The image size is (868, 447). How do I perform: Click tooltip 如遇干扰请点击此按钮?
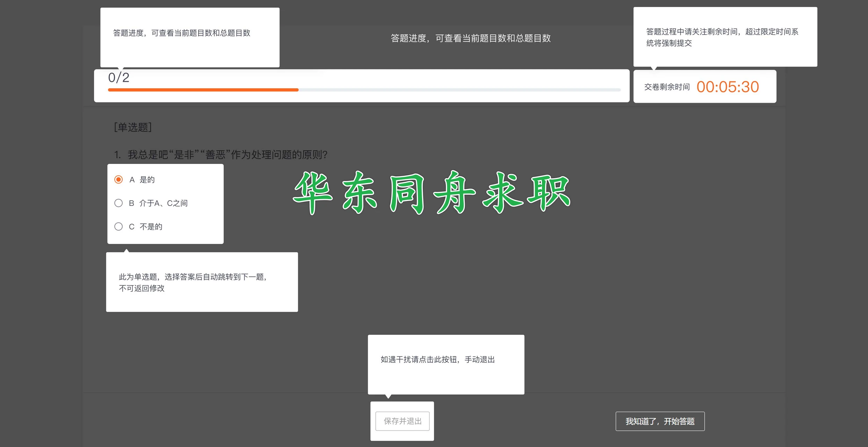437,360
